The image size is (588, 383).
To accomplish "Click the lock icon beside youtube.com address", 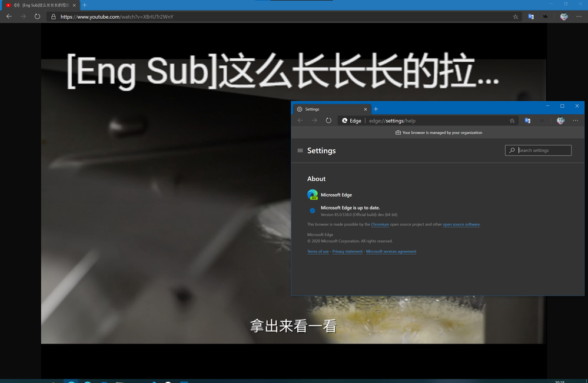I will (53, 17).
